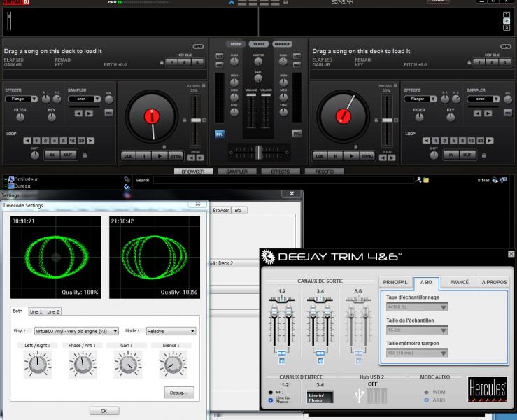Turn the Gain knob in Timecode Settings
This screenshot has width=517, height=420.
coord(127,363)
